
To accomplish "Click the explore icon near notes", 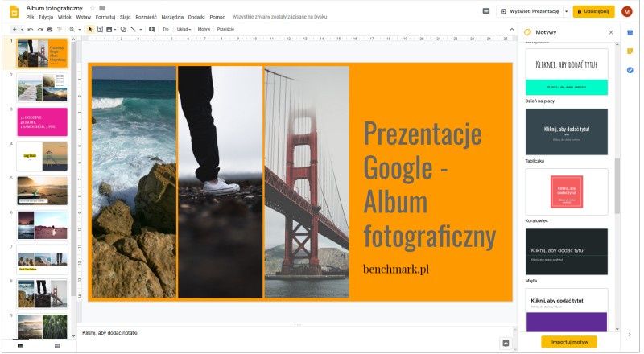I will [506, 344].
